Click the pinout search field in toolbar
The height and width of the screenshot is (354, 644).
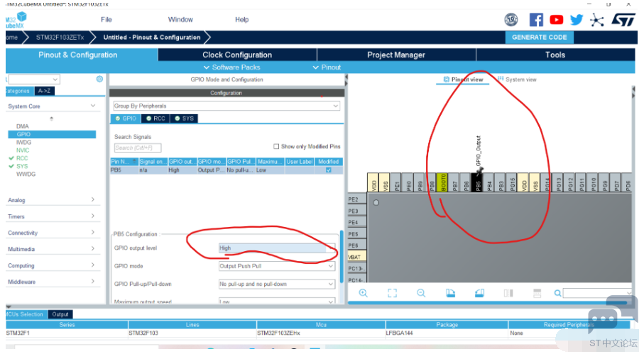click(x=598, y=293)
